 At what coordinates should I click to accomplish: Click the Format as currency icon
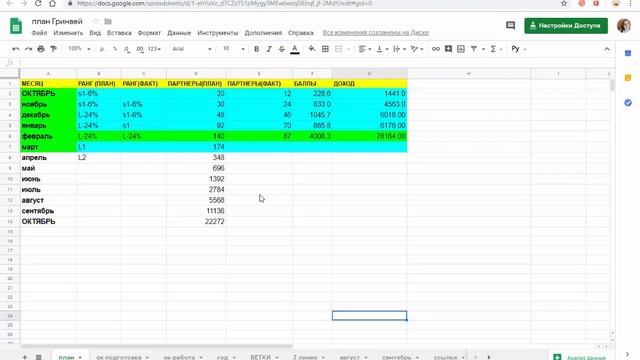tap(102, 49)
